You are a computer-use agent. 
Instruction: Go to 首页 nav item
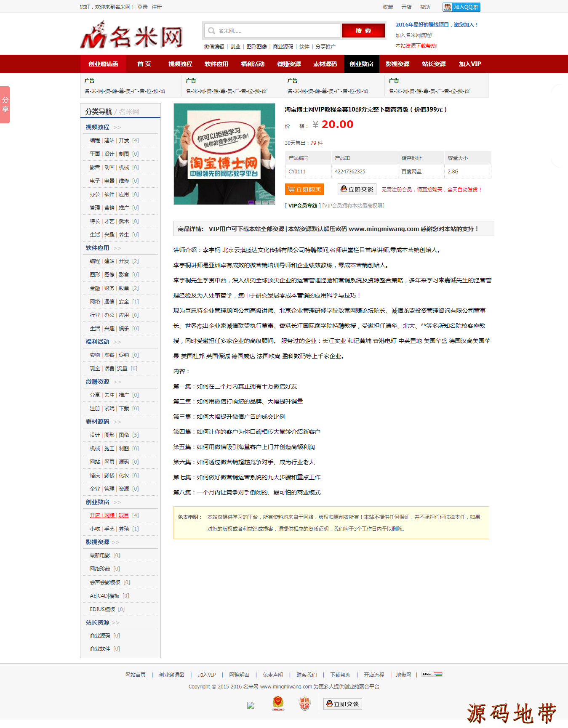pos(144,64)
